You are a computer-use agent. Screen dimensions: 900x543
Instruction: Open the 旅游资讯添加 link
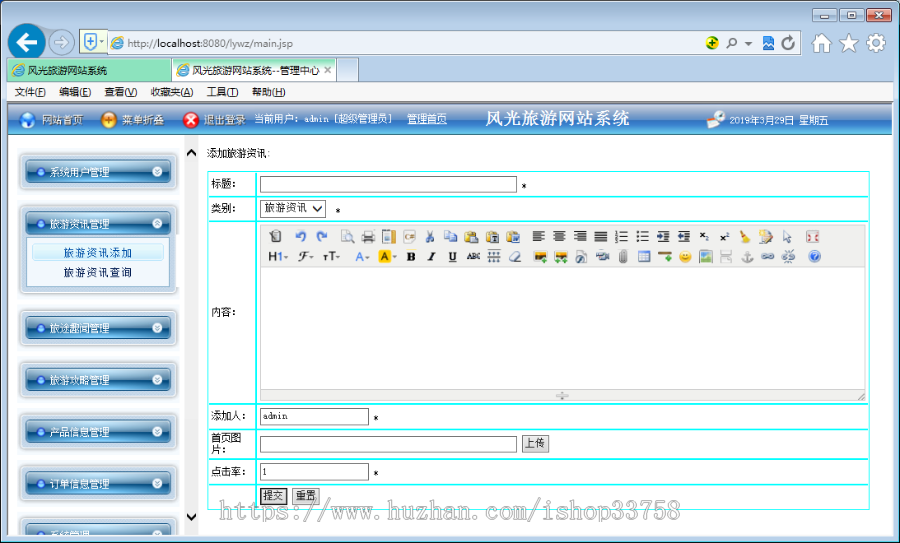coord(98,253)
